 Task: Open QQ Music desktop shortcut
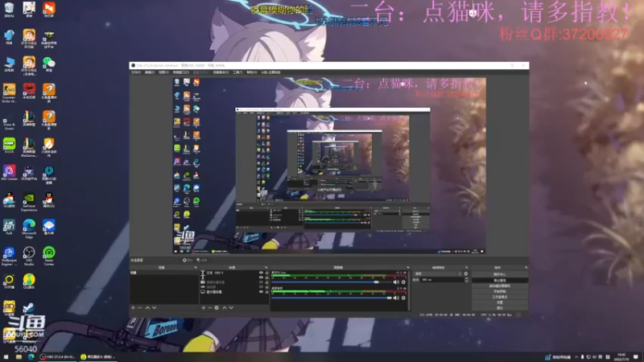(x=29, y=282)
